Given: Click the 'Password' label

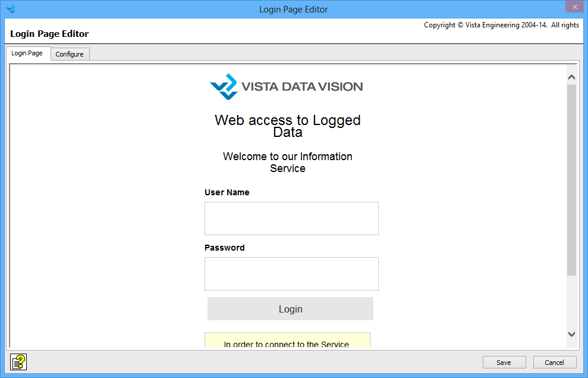Looking at the screenshot, I should (225, 248).
